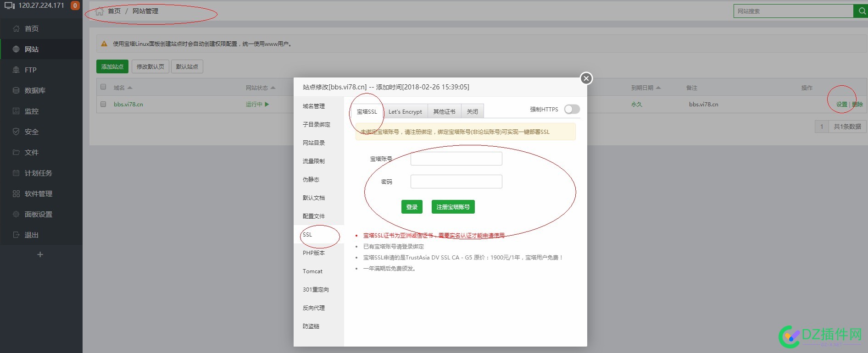Select 域名管理 in dialog sidebar
This screenshot has width=868, height=353.
pos(319,106)
